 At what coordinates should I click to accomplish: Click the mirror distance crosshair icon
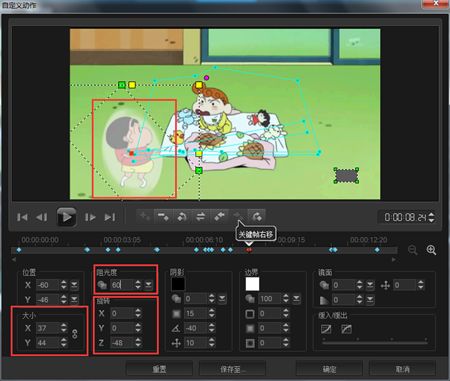pos(385,285)
